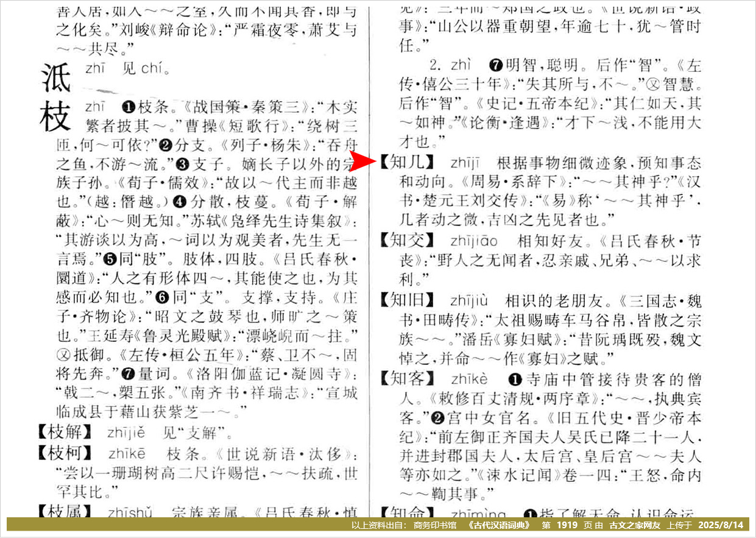756x538 pixels.
Task: Click the 【知交】 entry heading
Action: pos(407,241)
